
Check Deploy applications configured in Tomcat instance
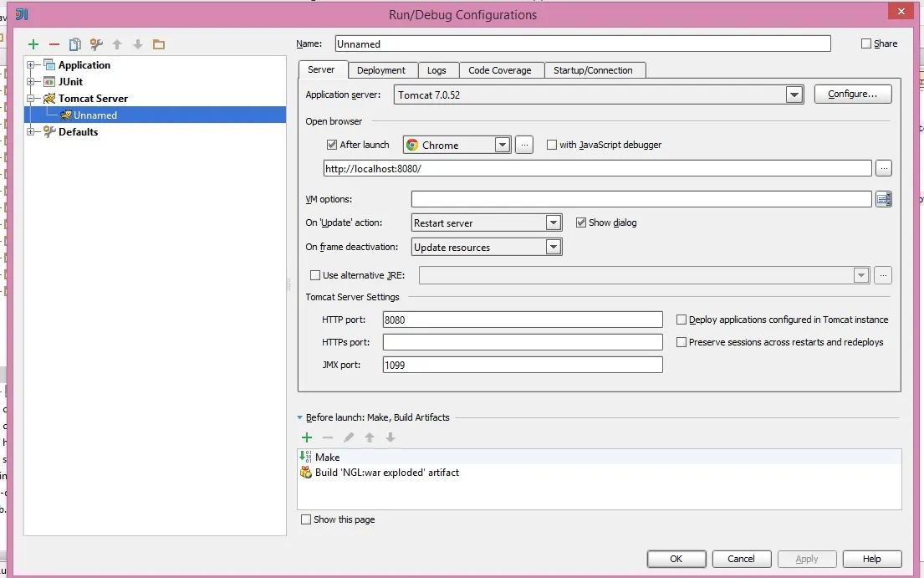pyautogui.click(x=682, y=320)
